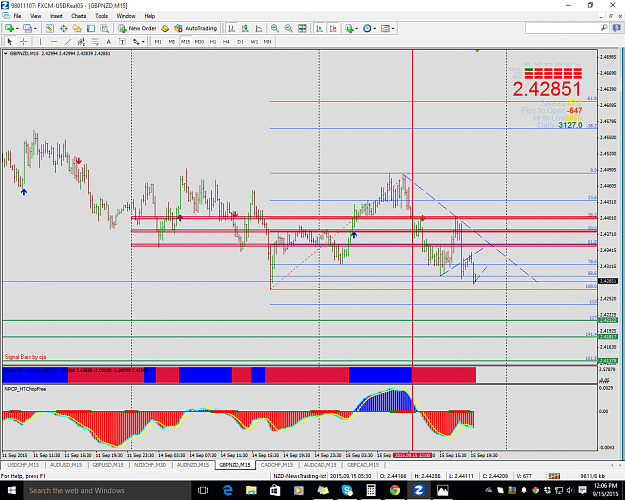Viewport: 625px width, 500px height.
Task: Switch timeframe to H4
Action: 226,41
